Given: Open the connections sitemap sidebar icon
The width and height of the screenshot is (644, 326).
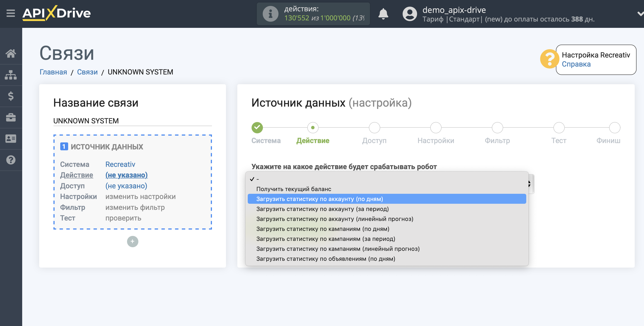Looking at the screenshot, I should pos(11,75).
